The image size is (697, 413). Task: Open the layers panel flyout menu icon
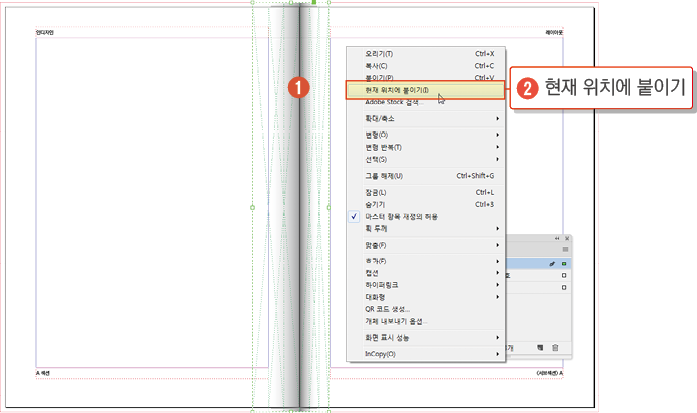pos(565,249)
